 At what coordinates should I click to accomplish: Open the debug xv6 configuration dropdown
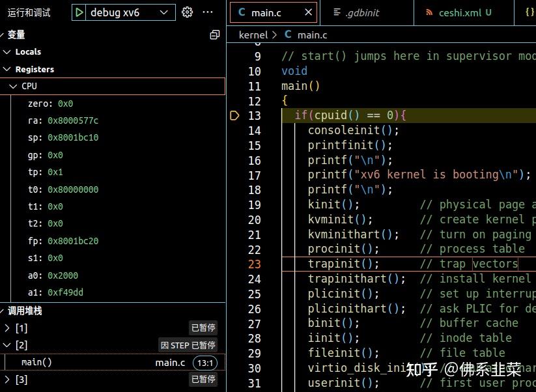click(163, 12)
